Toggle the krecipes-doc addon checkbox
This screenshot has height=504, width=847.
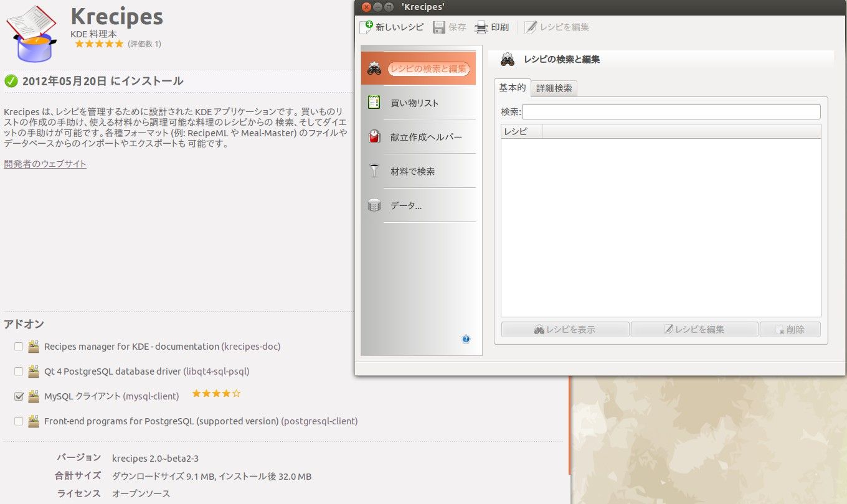[x=19, y=347]
